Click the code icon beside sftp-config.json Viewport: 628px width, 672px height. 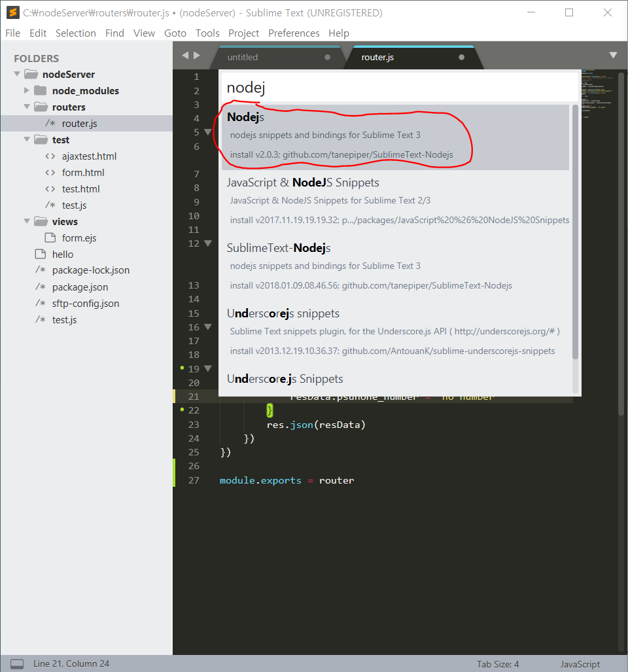pos(41,303)
